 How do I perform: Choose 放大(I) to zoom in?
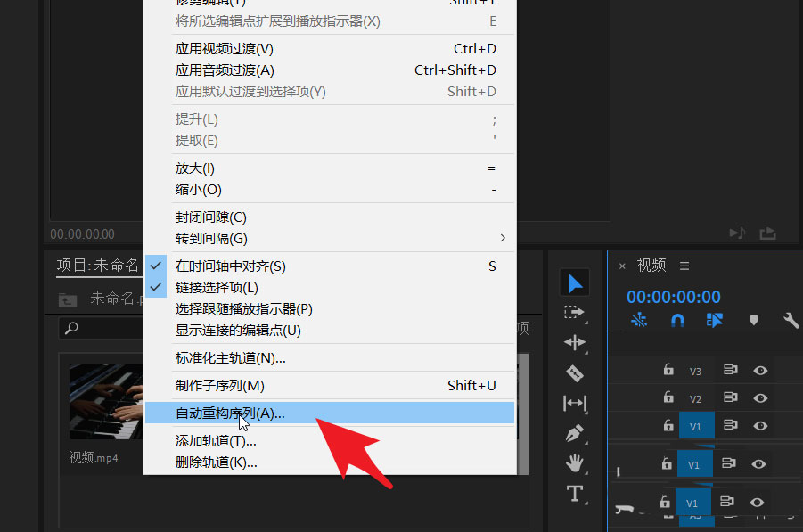(330, 168)
